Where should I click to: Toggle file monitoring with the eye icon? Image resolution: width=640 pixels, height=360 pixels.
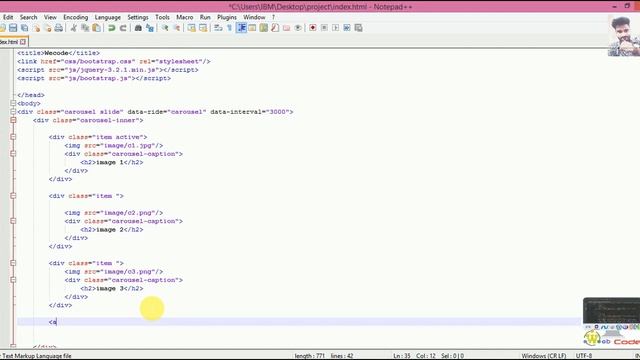(298, 28)
